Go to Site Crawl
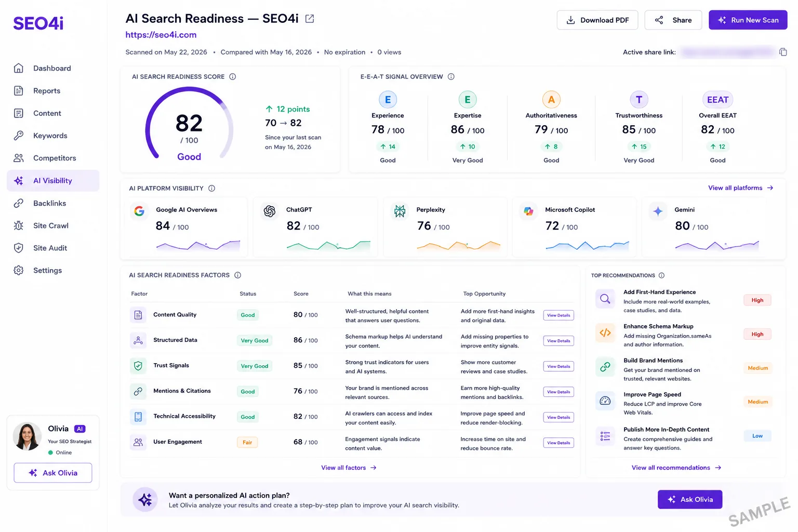 pyautogui.click(x=53, y=225)
